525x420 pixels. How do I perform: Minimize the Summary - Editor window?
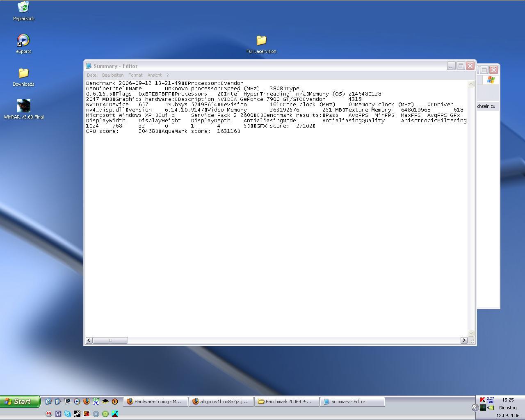[x=451, y=66]
